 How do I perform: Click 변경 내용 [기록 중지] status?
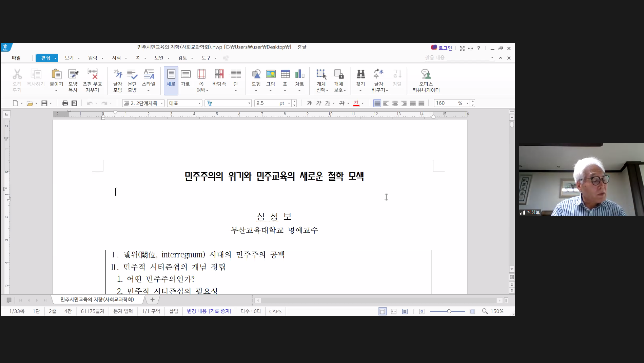coord(209,311)
